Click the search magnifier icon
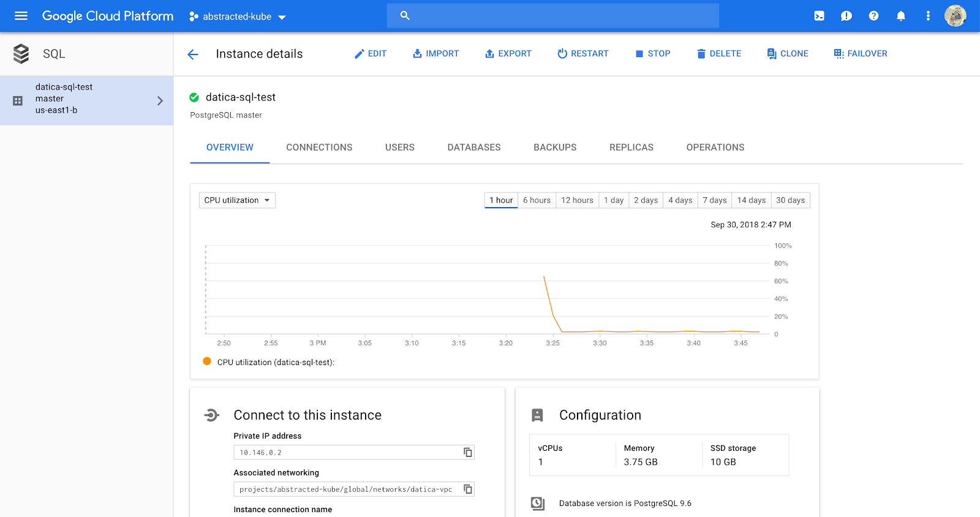980x517 pixels. pyautogui.click(x=405, y=15)
